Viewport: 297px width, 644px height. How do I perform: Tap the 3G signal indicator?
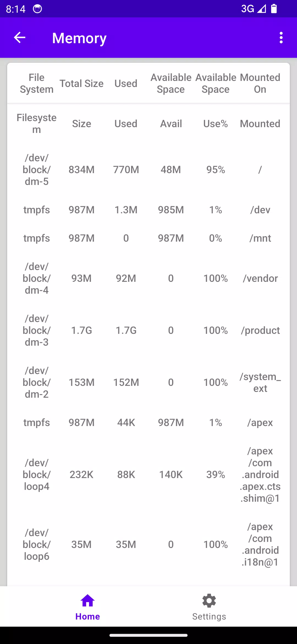point(248,9)
